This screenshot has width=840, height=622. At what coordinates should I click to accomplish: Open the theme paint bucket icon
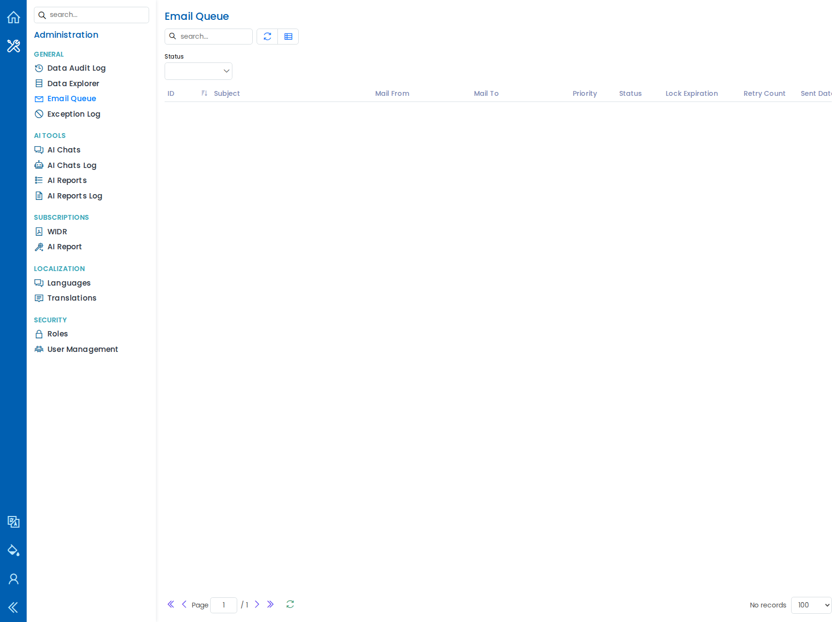14,550
